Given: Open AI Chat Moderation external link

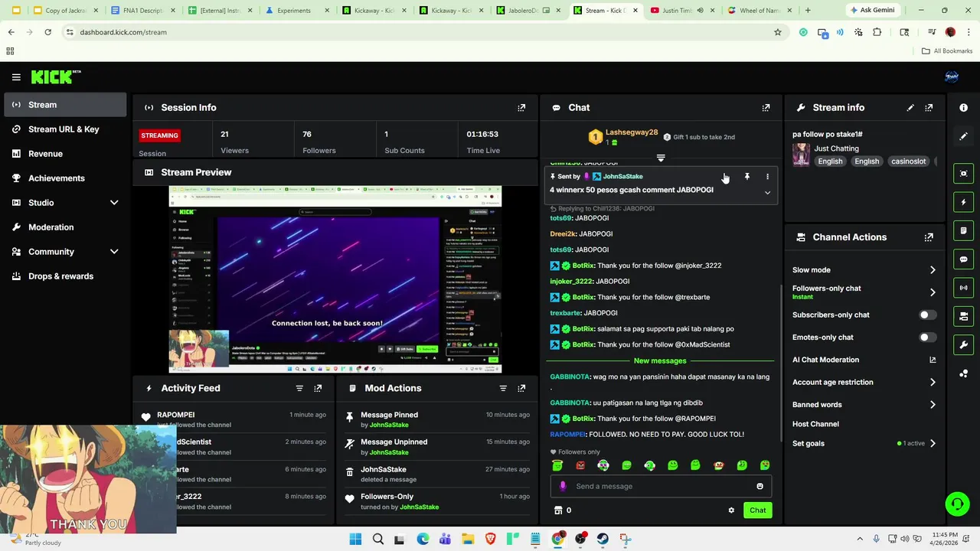Looking at the screenshot, I should [x=933, y=360].
